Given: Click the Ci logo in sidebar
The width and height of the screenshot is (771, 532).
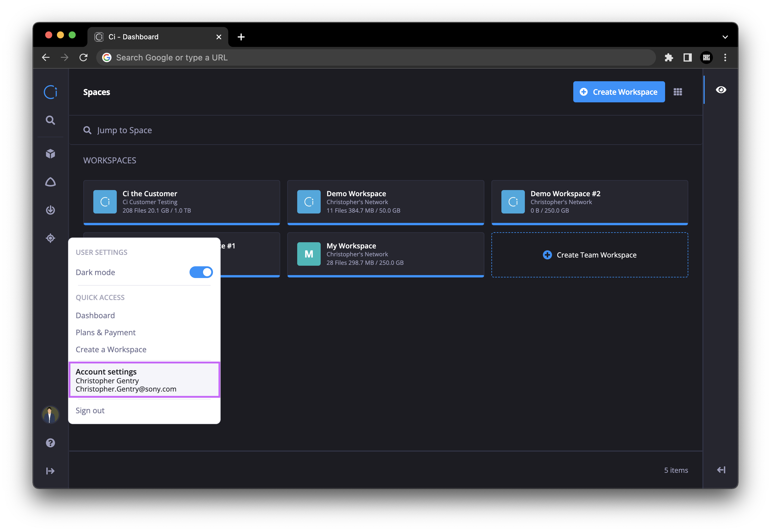Looking at the screenshot, I should pos(50,92).
